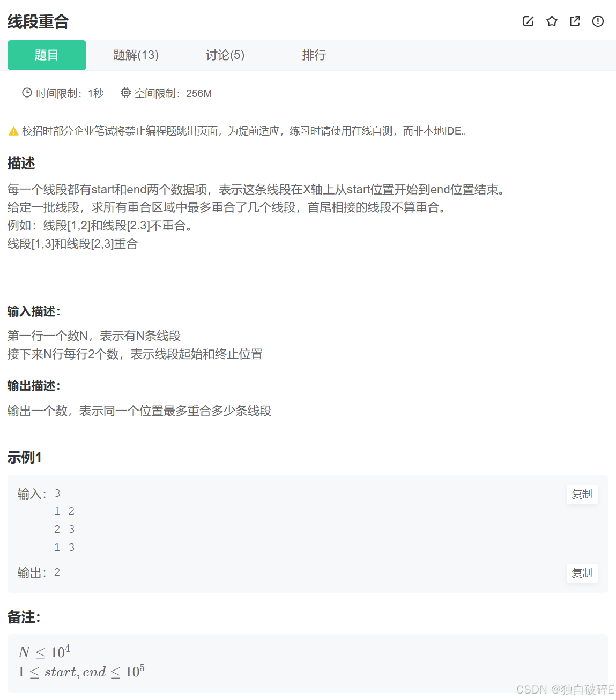Viewport: 616px width, 700px height.
Task: Open the problem in a new window
Action: tap(574, 21)
